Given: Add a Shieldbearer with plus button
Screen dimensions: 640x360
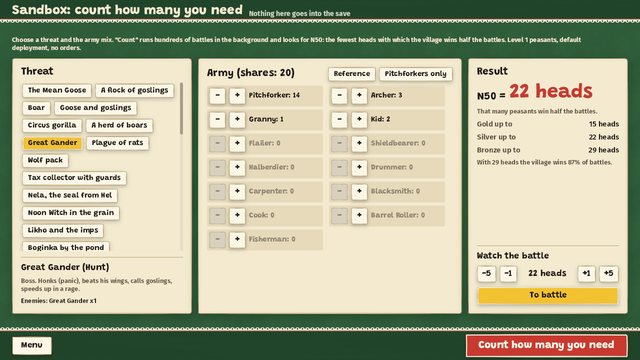Looking at the screenshot, I should coord(359,144).
